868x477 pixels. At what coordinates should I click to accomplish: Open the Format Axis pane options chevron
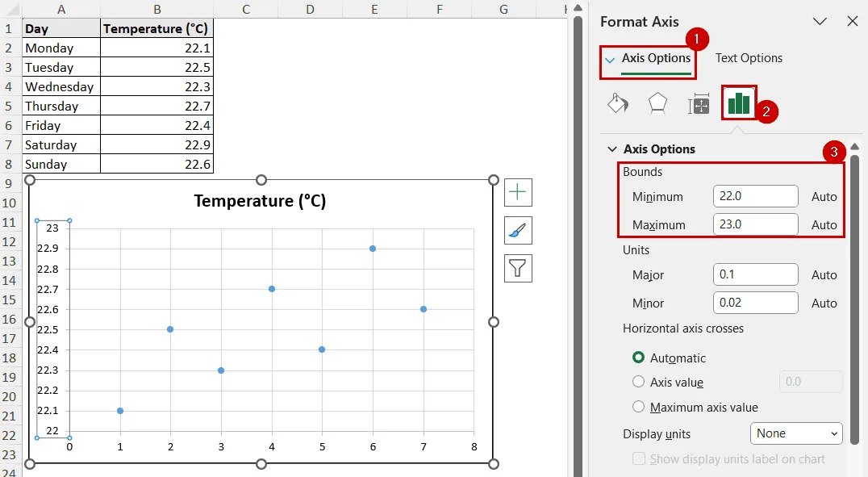[x=820, y=22]
